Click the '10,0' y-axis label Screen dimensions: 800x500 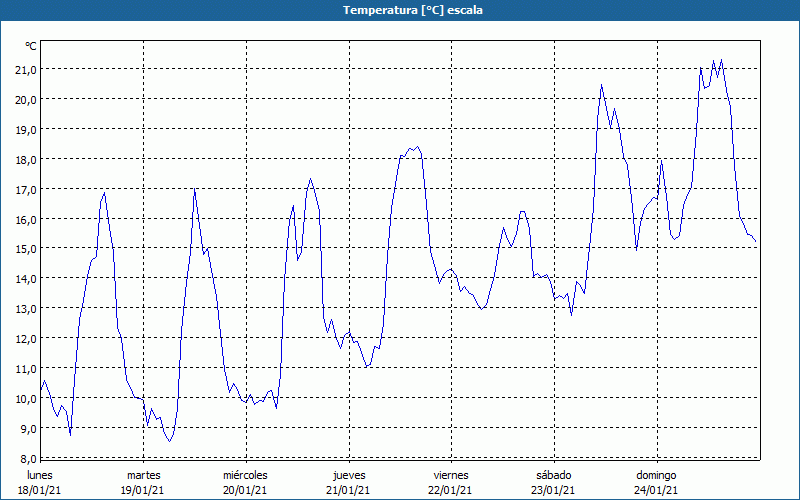26,398
